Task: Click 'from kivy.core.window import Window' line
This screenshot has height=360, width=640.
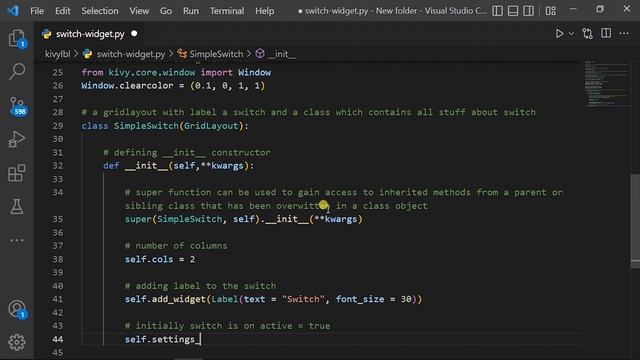Action: pyautogui.click(x=176, y=72)
